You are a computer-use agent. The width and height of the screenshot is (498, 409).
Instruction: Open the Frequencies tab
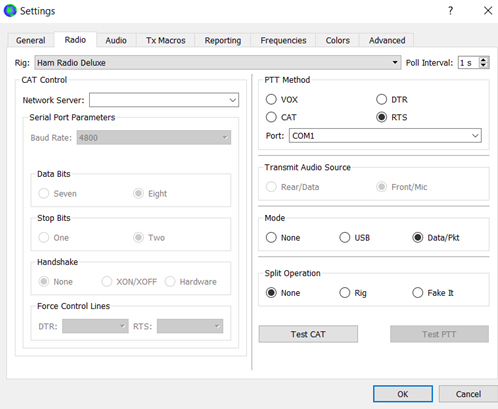click(x=283, y=40)
